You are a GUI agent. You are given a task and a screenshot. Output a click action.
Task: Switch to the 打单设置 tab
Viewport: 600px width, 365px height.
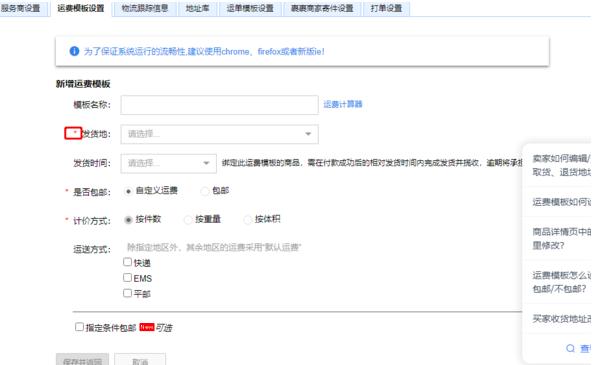(386, 8)
